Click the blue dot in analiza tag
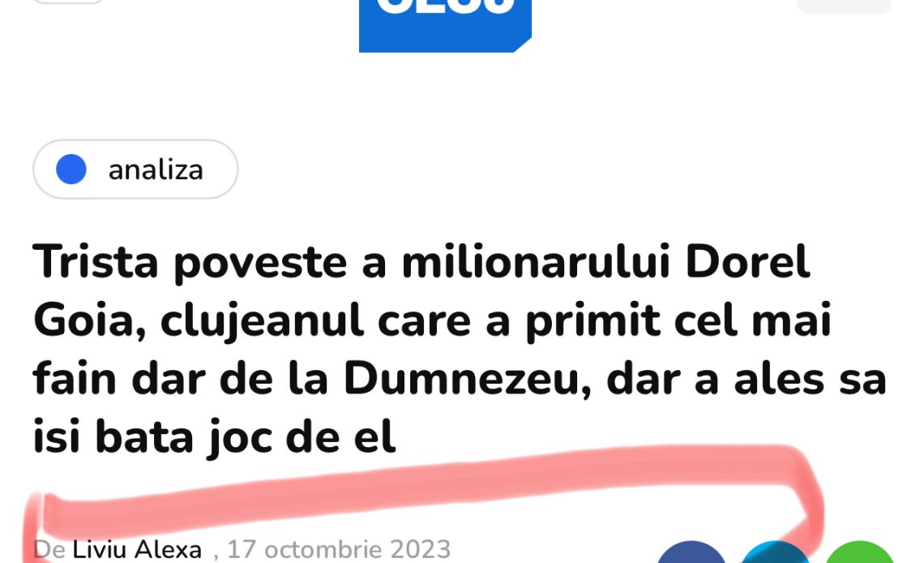Screen dimensions: 924x563 pyautogui.click(x=71, y=170)
